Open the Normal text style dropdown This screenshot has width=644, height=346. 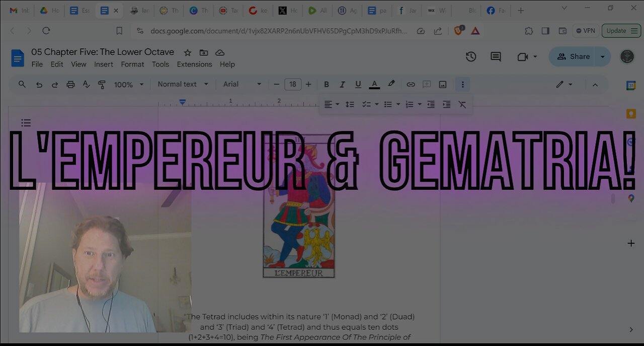183,84
